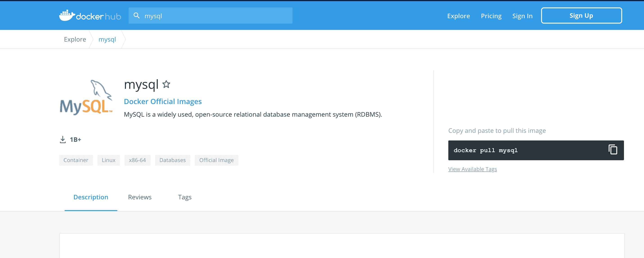The height and width of the screenshot is (258, 644).
Task: Copy the docker pull command icon
Action: coord(612,150)
